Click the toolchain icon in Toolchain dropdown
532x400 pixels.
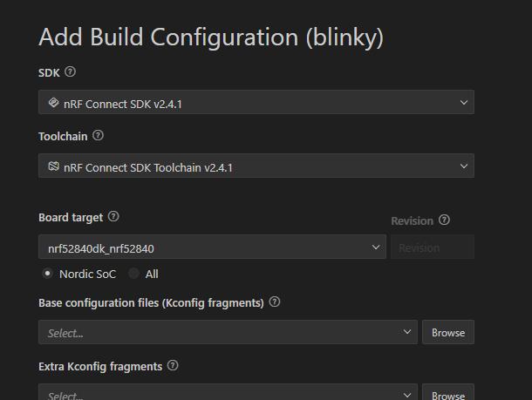53,166
